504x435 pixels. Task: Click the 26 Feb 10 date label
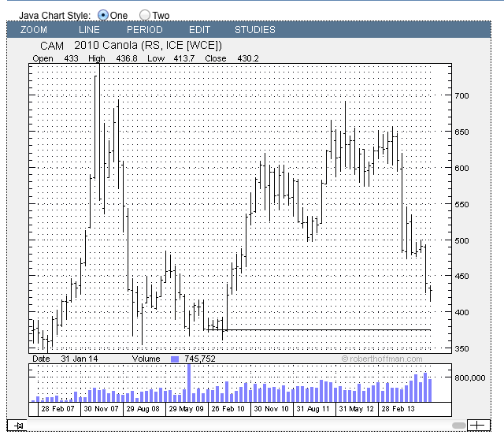tap(228, 409)
